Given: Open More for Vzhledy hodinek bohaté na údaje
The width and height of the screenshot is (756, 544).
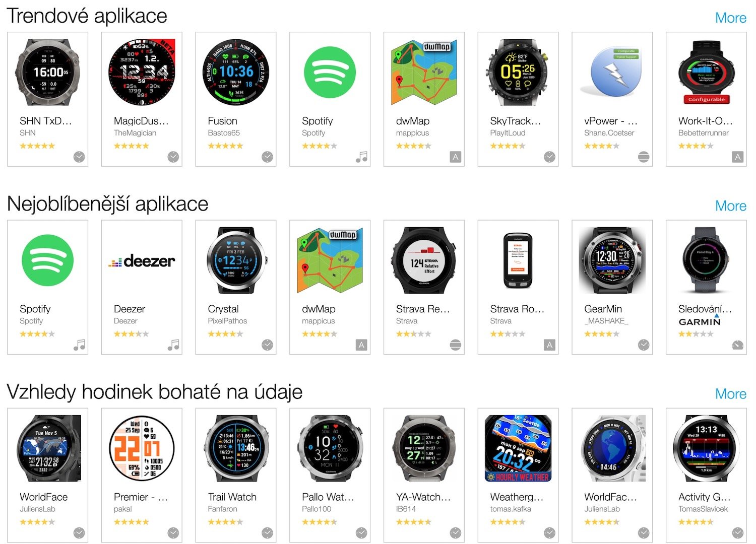Looking at the screenshot, I should [731, 394].
